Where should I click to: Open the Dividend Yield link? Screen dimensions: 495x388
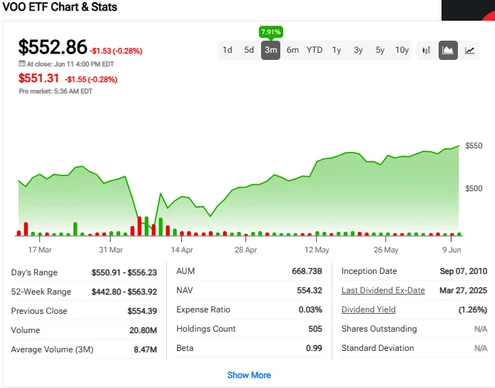click(368, 310)
